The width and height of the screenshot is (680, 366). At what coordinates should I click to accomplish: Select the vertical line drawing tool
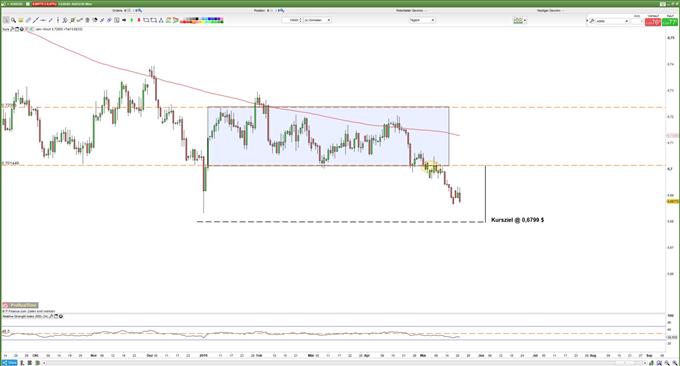58,20
